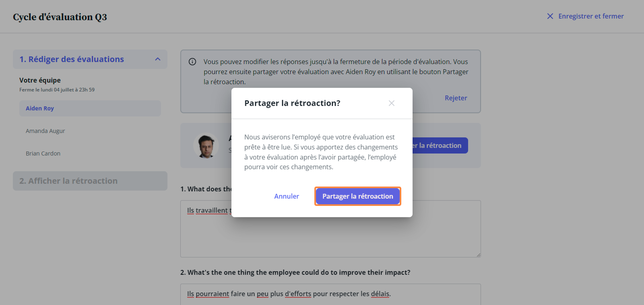The image size is (644, 305).
Task: Close the Partager la rétroaction dialog with X
Action: tap(391, 103)
